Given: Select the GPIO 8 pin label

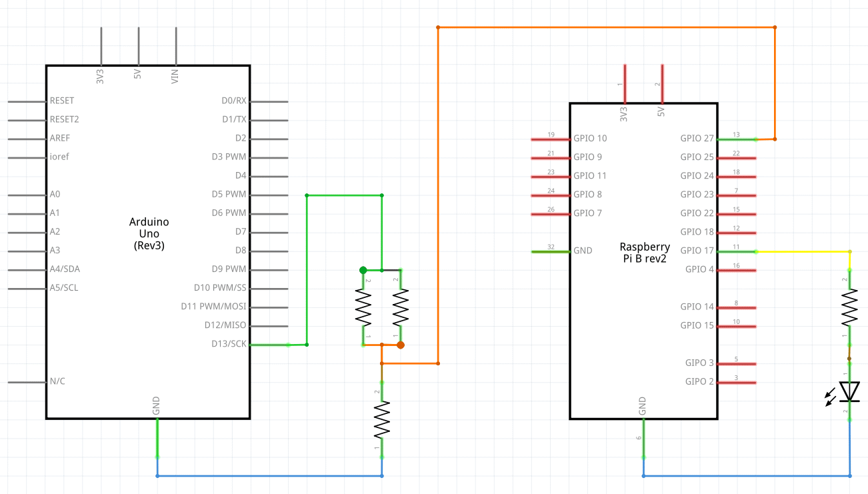Looking at the screenshot, I should (588, 195).
